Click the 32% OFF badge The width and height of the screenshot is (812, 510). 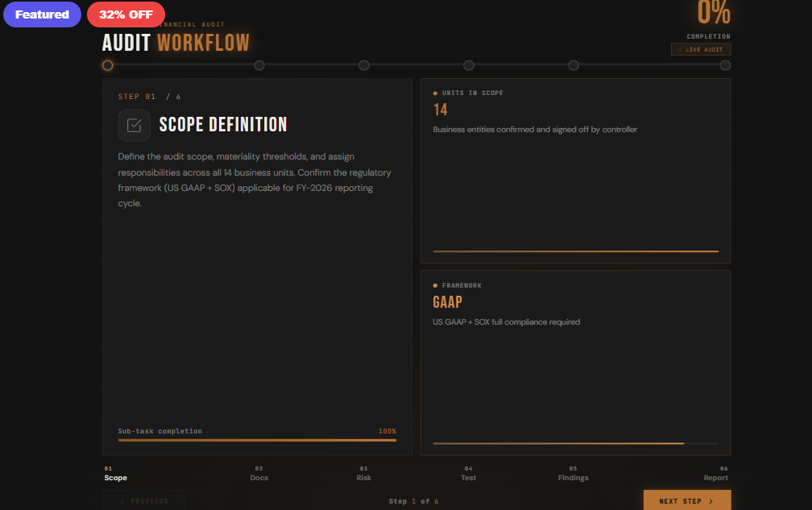pos(126,15)
